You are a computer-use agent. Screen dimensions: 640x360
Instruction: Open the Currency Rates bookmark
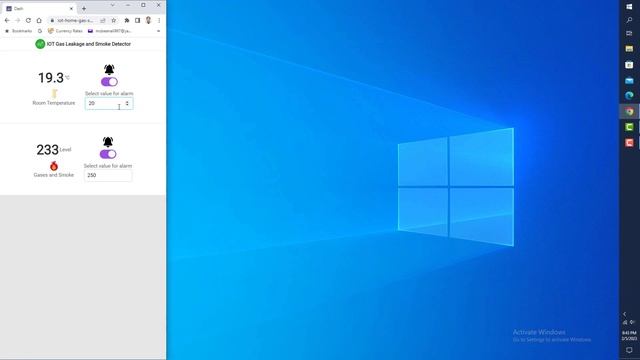tap(65, 31)
